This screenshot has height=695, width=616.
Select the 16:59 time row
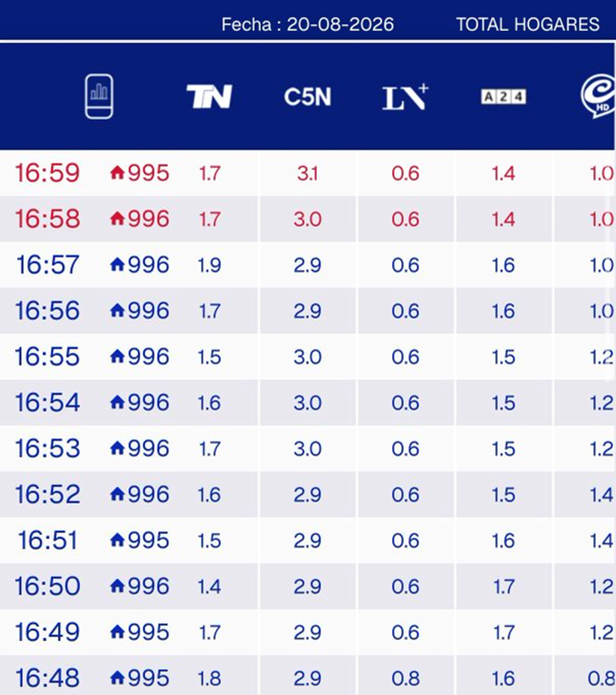pyautogui.click(x=308, y=173)
